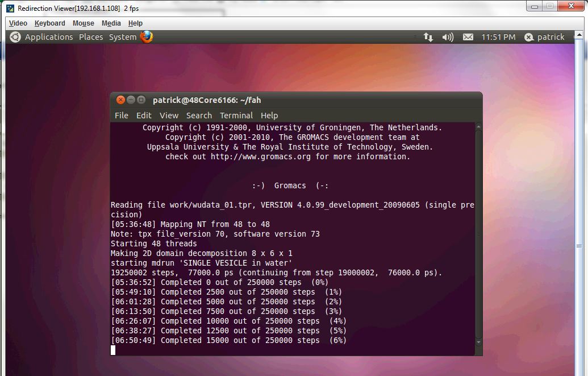This screenshot has height=376, width=588.
Task: Click the 11:51 PM clock
Action: click(498, 37)
